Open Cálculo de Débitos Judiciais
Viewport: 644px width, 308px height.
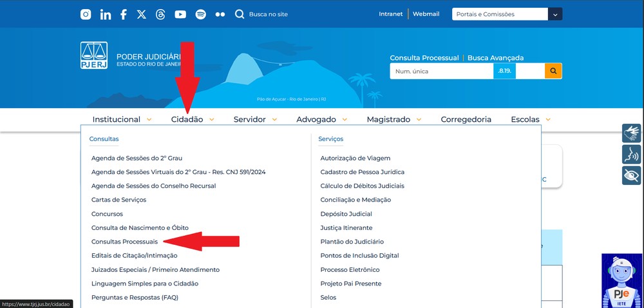click(x=362, y=186)
